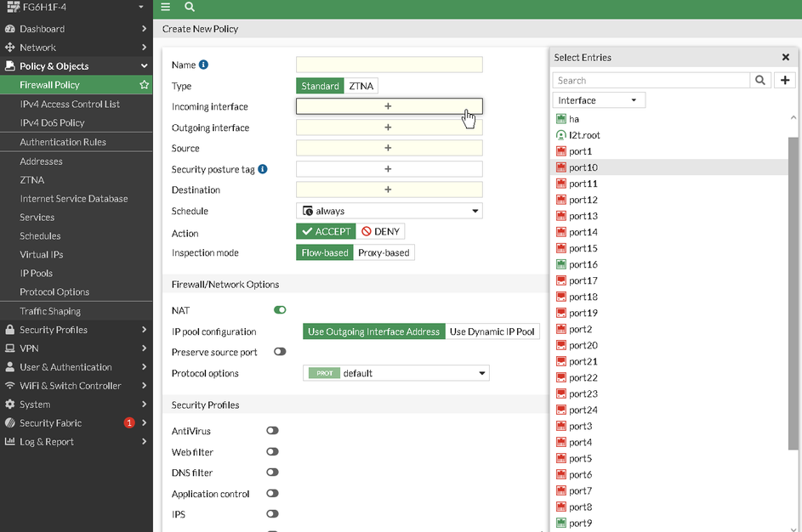Close the Select Entries panel
The width and height of the screenshot is (802, 532).
[x=785, y=57]
